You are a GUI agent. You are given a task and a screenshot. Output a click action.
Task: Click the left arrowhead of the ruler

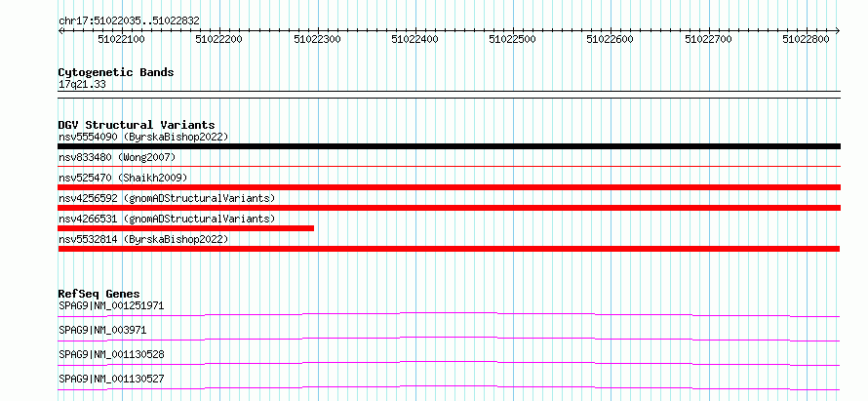tap(60, 30)
